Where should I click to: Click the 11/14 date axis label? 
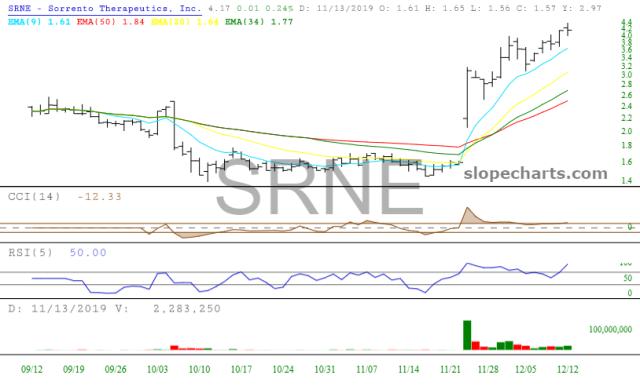point(409,369)
